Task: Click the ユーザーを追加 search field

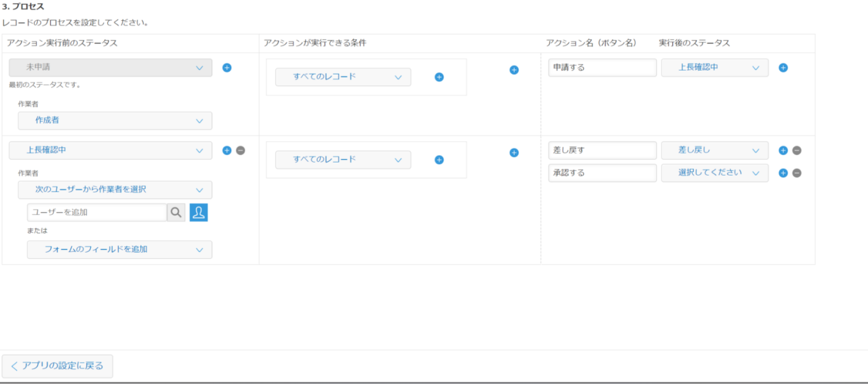Action: [97, 213]
